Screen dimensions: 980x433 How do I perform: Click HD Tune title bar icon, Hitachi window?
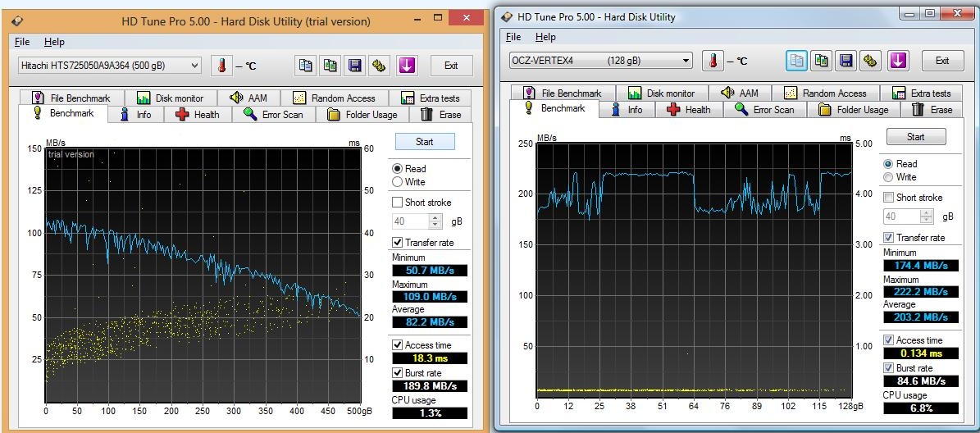17,21
